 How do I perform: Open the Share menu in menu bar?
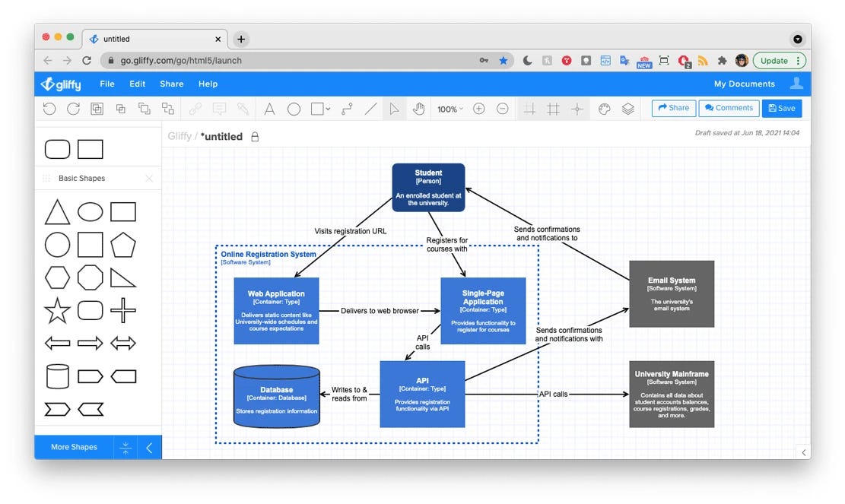(x=170, y=84)
